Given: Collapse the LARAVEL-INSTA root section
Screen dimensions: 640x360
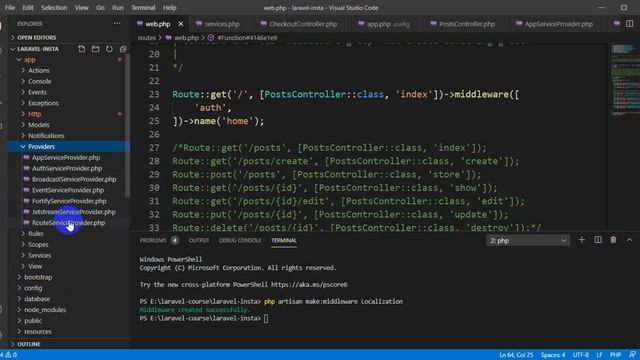Looking at the screenshot, I should (38, 49).
